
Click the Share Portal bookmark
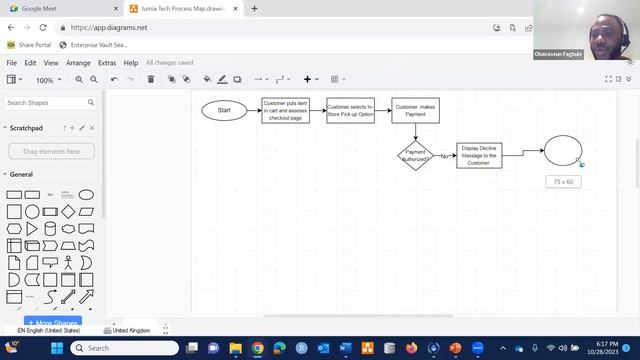pos(29,45)
